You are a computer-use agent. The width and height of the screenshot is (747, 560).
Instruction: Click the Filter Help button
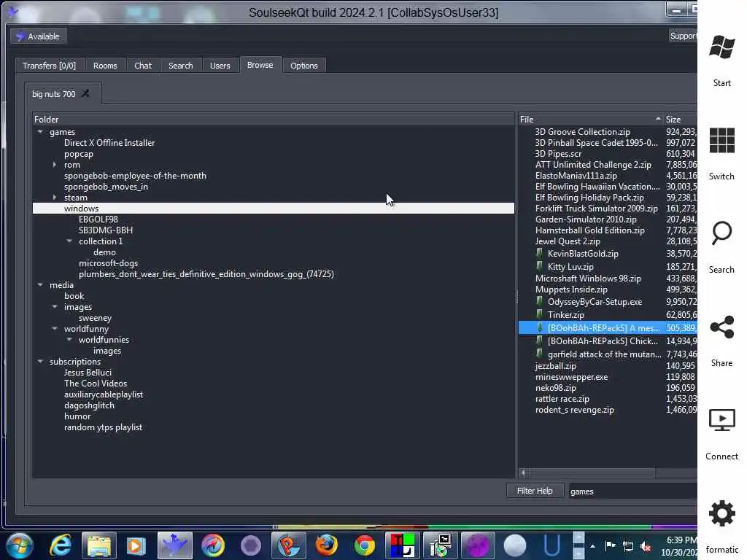535,491
